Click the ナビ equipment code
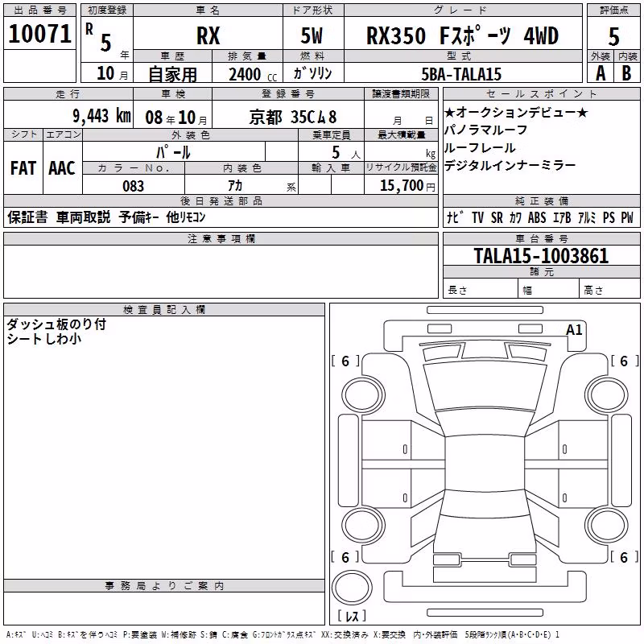Screen dimensions: 644x644 point(455,217)
